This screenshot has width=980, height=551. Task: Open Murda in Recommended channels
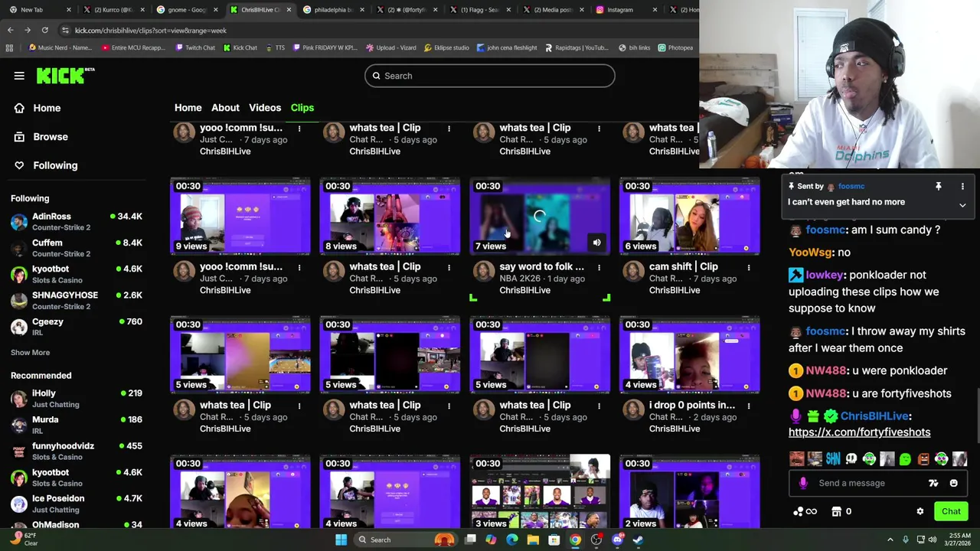tap(77, 425)
